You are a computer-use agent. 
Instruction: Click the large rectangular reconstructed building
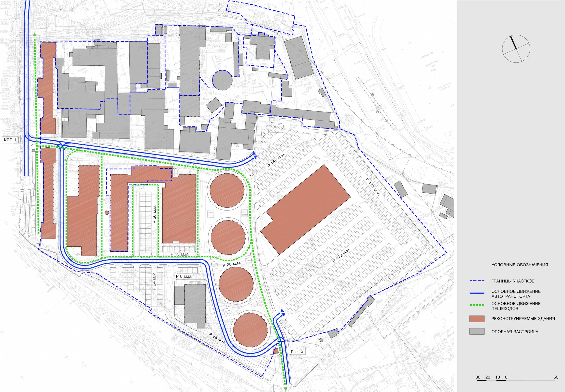305,209
